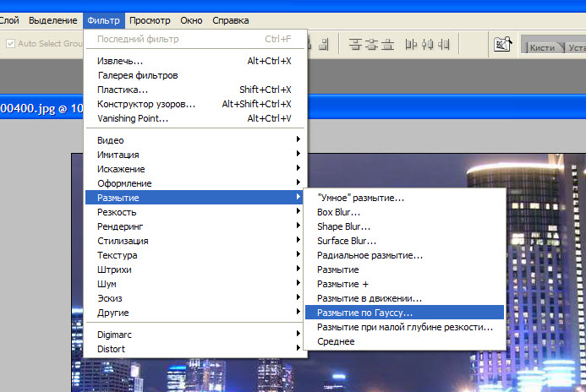
Task: Apply the Размытие + filter
Action: (404, 284)
